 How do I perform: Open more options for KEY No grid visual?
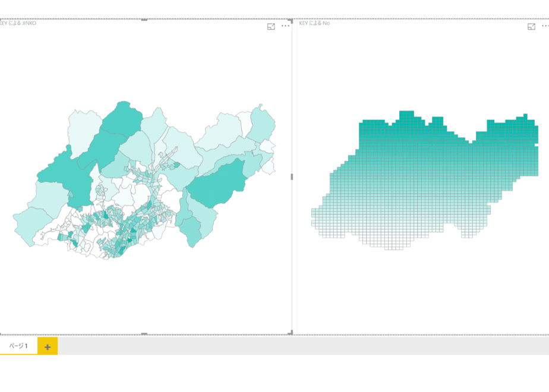click(x=545, y=26)
